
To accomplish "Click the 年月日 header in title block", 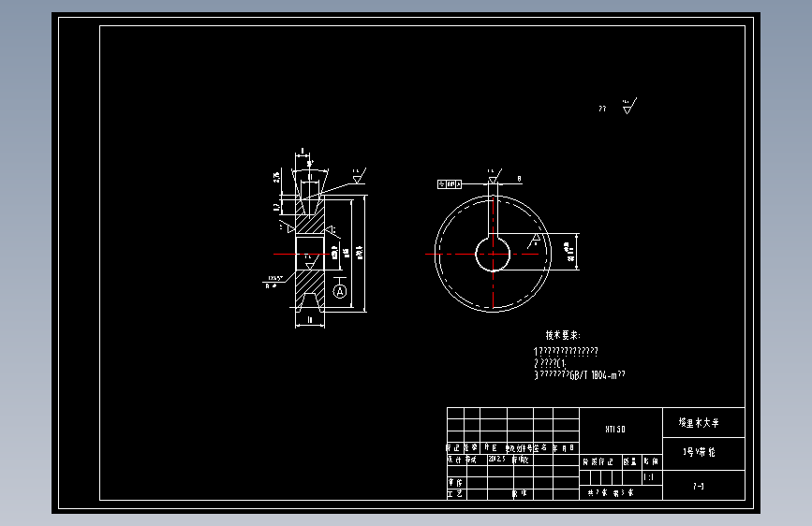I will click(x=565, y=447).
